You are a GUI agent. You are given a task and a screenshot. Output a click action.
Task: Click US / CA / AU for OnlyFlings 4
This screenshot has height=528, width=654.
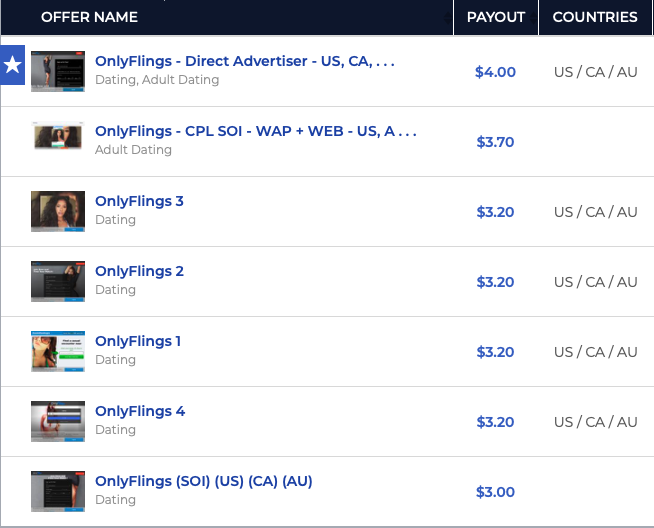click(x=596, y=422)
